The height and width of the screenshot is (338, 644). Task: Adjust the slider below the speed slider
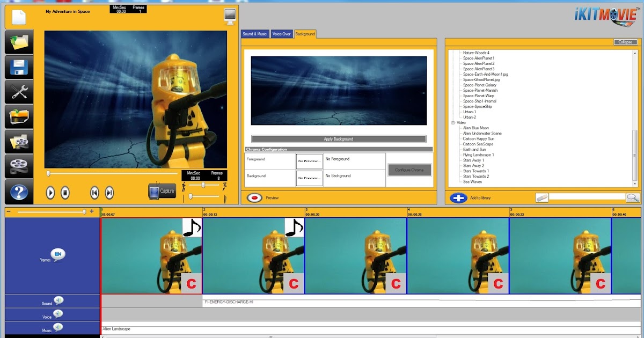(203, 197)
